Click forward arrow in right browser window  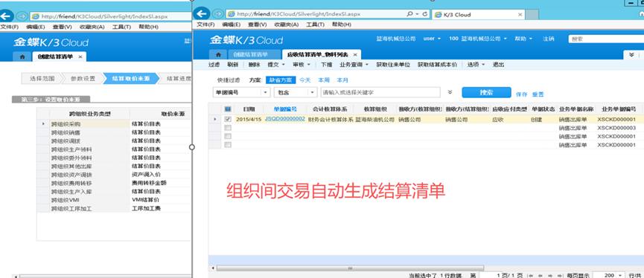coord(218,14)
